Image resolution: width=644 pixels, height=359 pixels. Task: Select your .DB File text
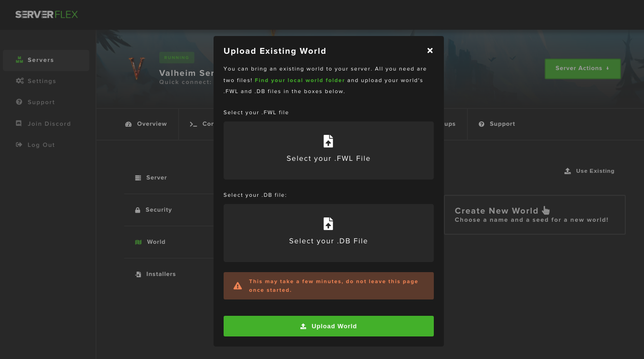(328, 241)
